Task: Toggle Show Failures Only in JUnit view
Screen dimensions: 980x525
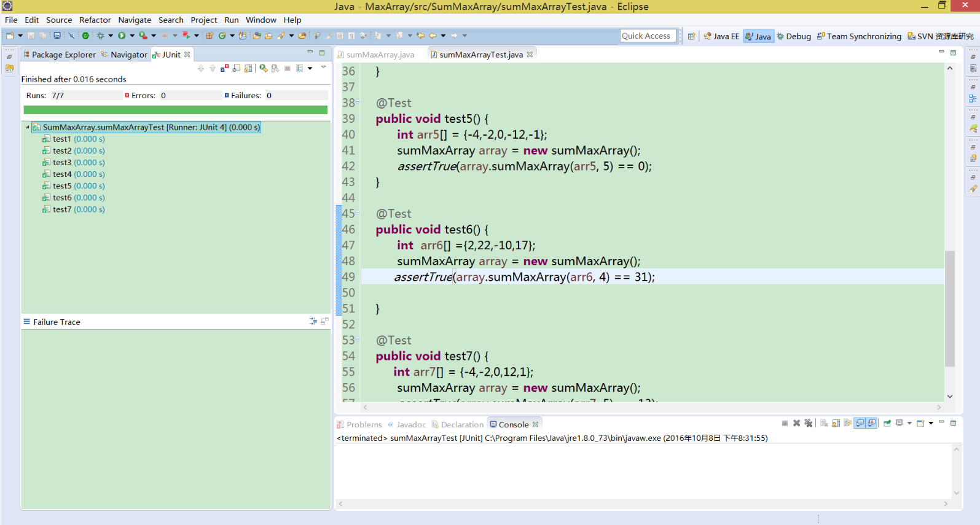Action: [224, 68]
